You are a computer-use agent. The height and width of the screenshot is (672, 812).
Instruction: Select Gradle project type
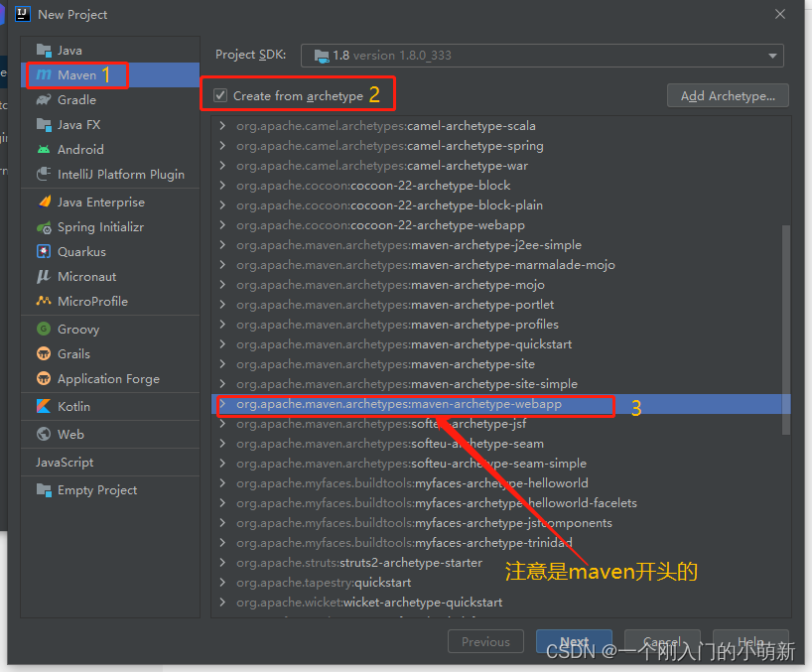coord(110,100)
